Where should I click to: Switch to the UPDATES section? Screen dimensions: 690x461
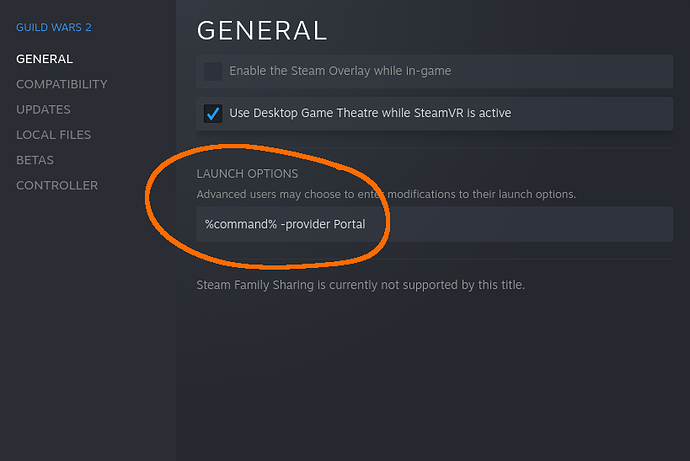43,110
